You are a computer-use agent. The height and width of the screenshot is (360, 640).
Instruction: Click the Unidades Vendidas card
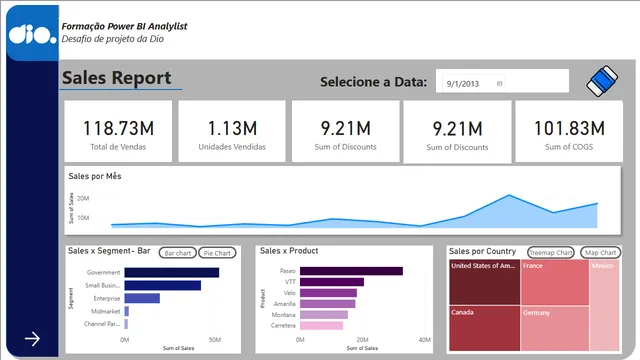(x=232, y=131)
